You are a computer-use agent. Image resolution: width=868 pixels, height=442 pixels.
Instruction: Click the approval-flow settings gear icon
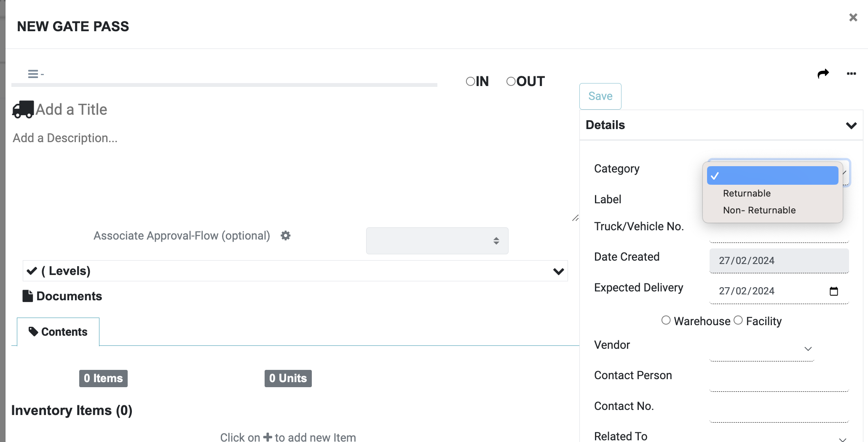click(286, 236)
